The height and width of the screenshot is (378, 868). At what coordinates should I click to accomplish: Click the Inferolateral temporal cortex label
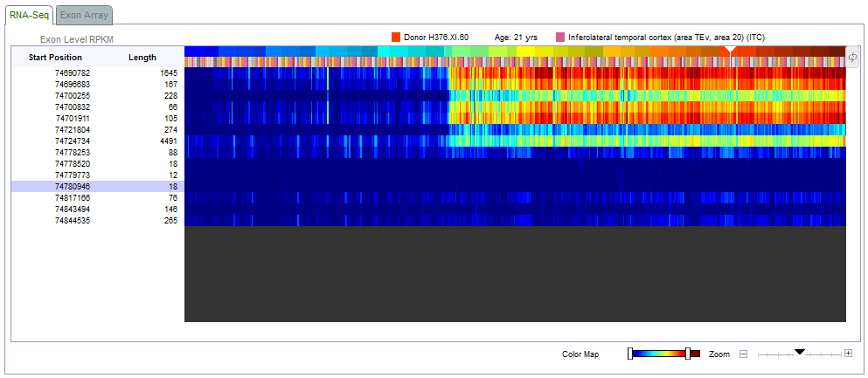tap(666, 37)
